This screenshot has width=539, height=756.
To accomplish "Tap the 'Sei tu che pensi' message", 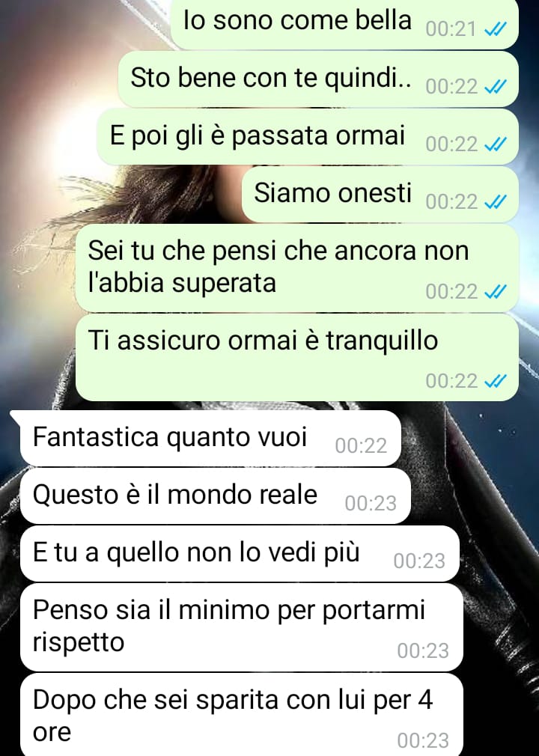I will pyautogui.click(x=297, y=268).
